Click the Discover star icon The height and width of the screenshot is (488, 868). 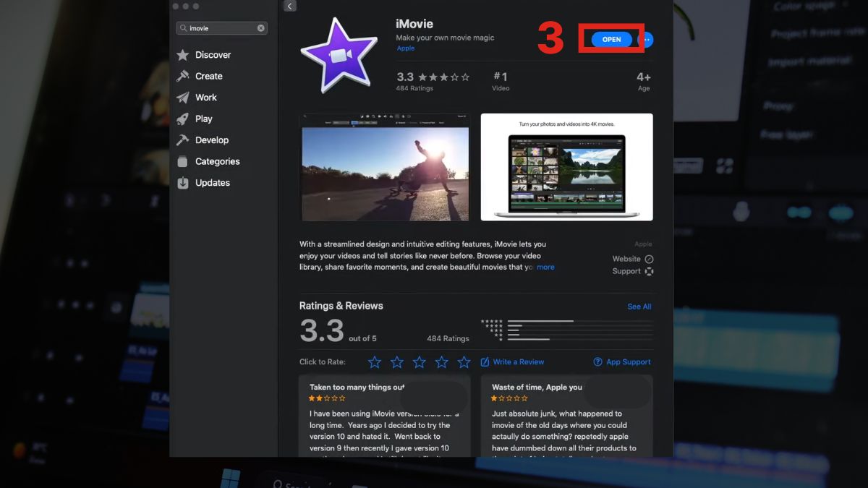[x=182, y=55]
